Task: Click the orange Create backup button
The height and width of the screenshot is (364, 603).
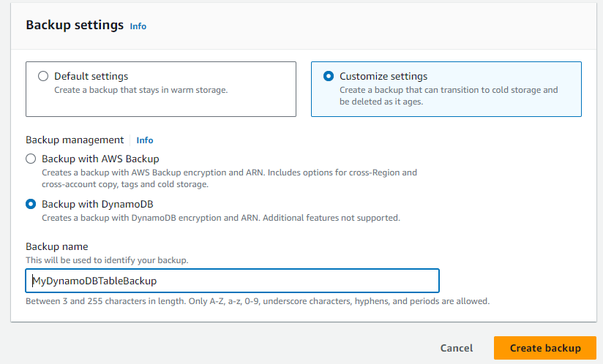Action: [545, 348]
